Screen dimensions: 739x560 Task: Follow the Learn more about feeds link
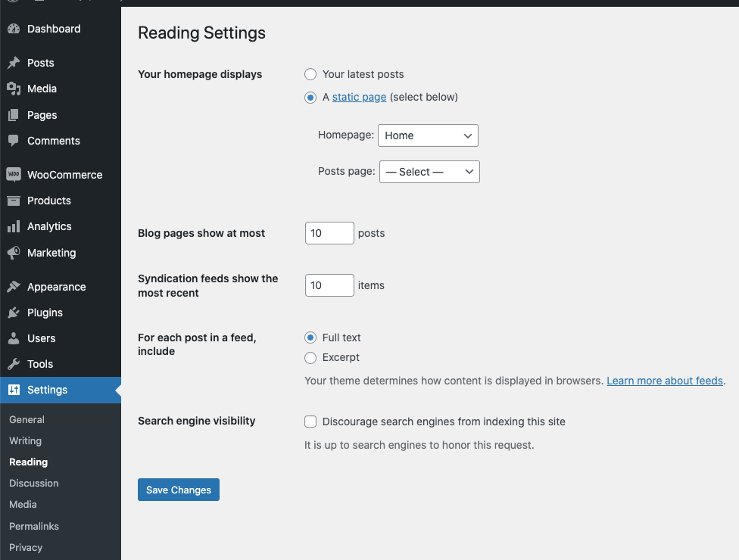pos(664,381)
